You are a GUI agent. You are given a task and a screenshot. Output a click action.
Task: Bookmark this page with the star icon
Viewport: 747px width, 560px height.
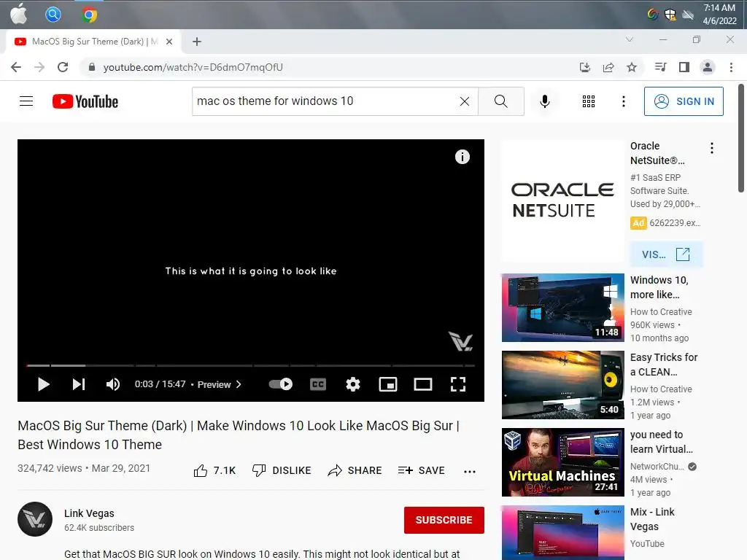click(x=632, y=67)
